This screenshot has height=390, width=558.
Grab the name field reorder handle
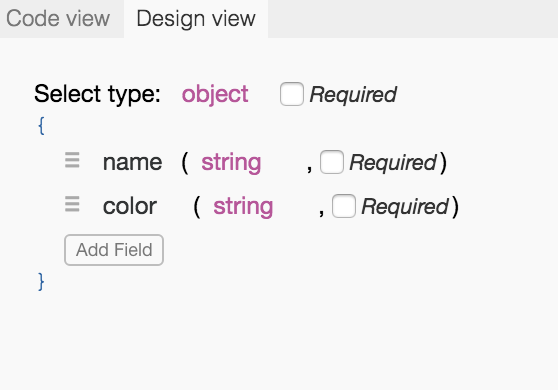(72, 160)
